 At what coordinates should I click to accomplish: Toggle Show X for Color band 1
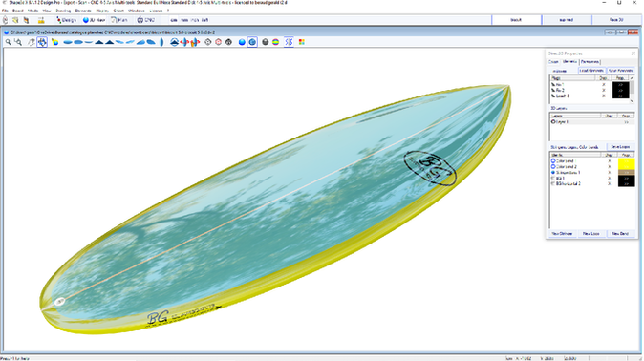pyautogui.click(x=609, y=161)
